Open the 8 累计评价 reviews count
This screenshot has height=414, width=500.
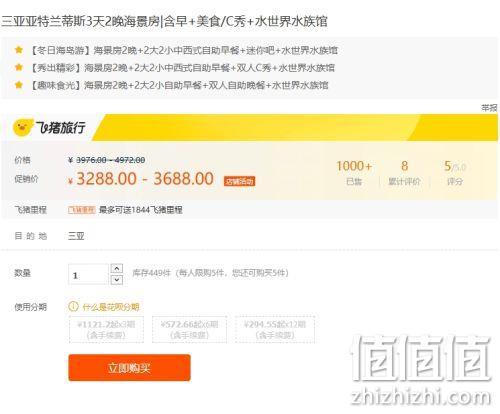(404, 173)
